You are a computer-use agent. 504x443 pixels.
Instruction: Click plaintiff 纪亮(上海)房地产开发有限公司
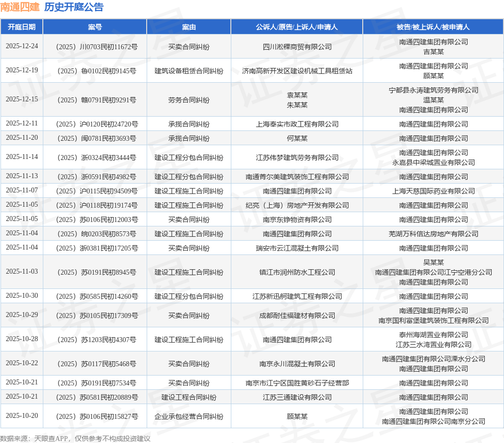(x=297, y=205)
